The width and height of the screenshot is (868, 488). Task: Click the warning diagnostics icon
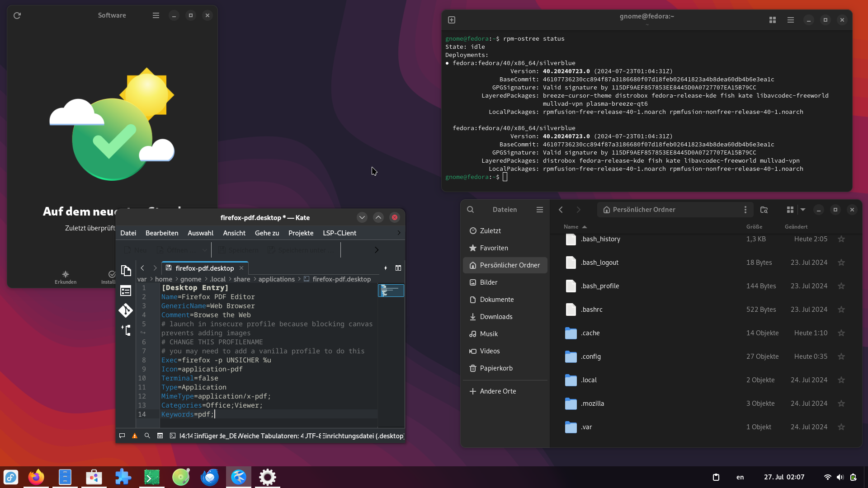click(135, 436)
